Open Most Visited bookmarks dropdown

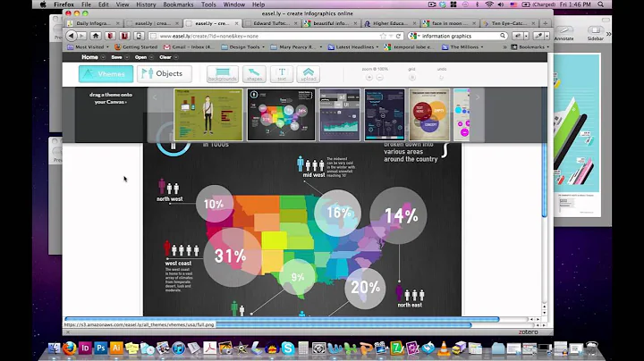pyautogui.click(x=89, y=47)
